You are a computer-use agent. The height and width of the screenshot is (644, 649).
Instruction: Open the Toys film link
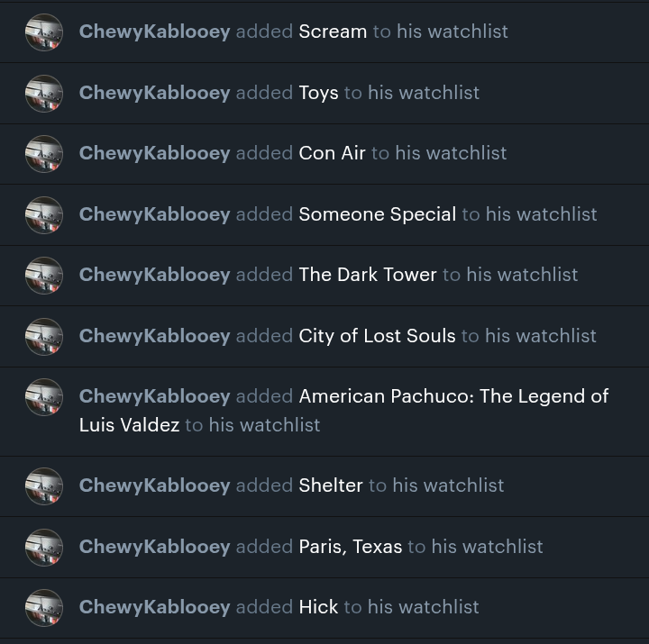pos(318,93)
